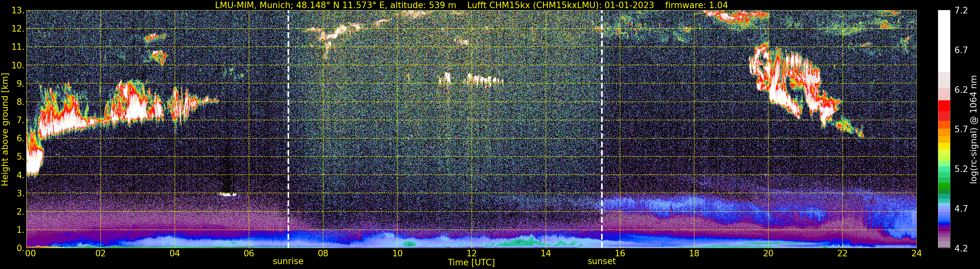The height and width of the screenshot is (269, 980).
Task: Click the '0.' tick on the height axis
Action: (20, 248)
